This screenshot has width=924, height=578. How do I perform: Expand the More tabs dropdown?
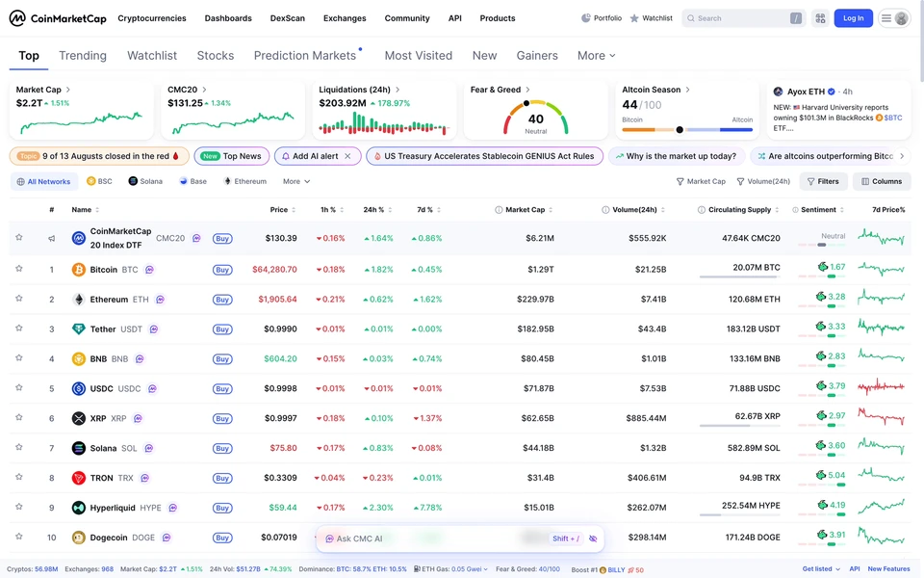[597, 56]
